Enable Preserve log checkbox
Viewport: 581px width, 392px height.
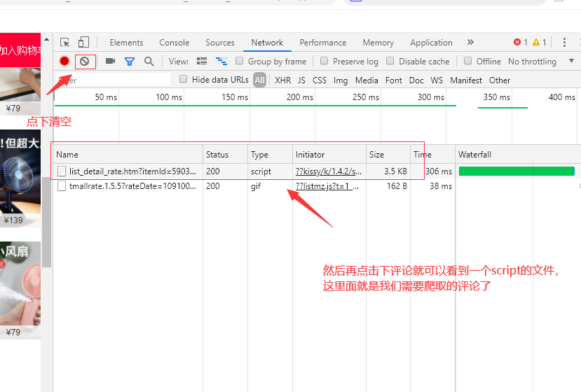(324, 61)
